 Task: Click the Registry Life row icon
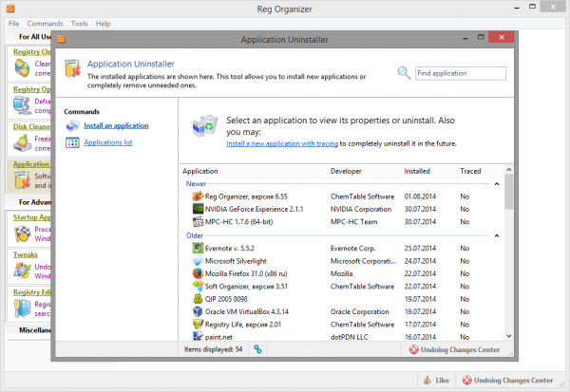198,324
